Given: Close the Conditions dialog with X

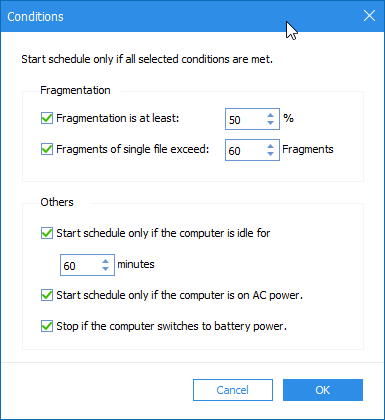Looking at the screenshot, I should [x=369, y=16].
